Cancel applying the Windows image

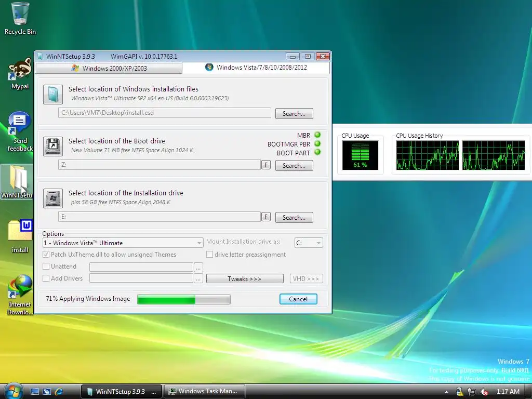(x=298, y=299)
